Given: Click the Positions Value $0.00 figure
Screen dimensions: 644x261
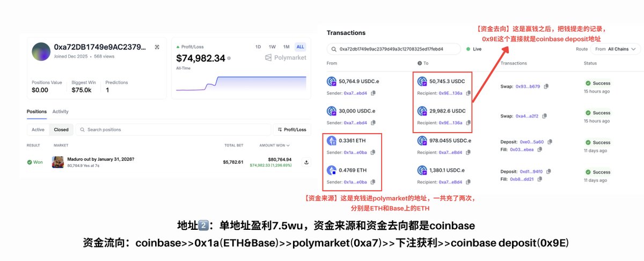Looking at the screenshot, I should click(40, 90).
